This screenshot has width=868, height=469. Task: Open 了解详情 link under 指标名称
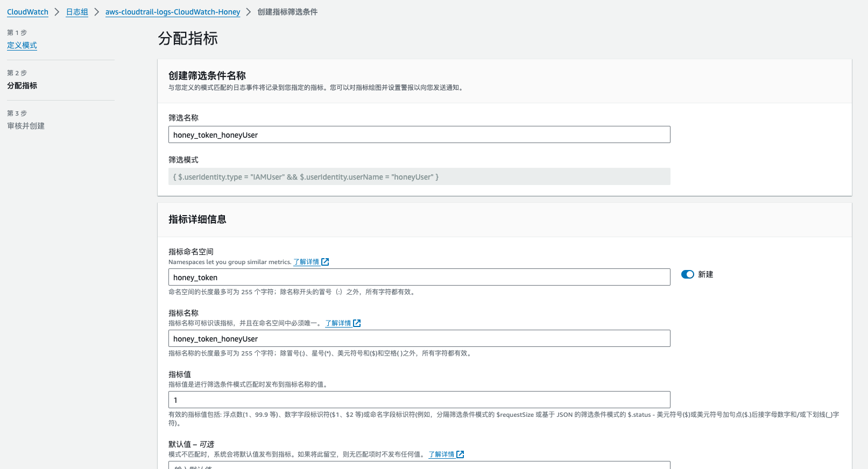(x=338, y=323)
